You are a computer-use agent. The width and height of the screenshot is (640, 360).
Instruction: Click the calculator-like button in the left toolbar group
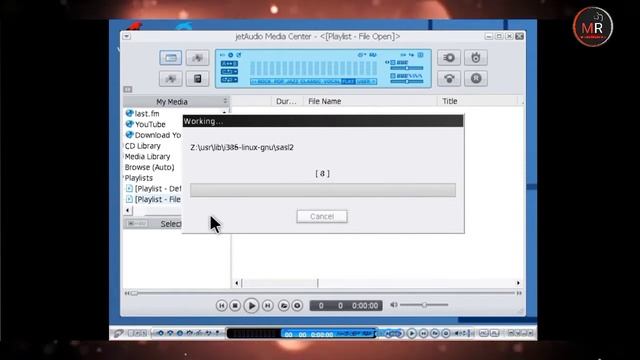pos(198,78)
